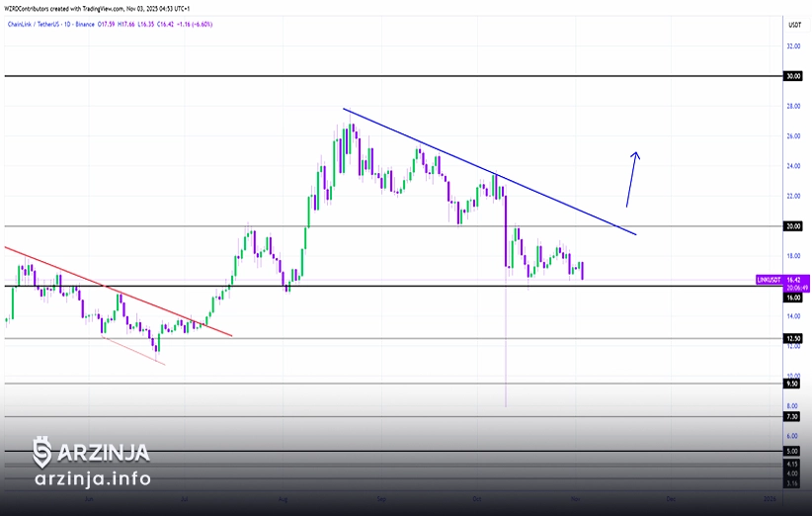This screenshot has width=812, height=516.
Task: Click the 5.00 level price tag
Action: (792, 452)
